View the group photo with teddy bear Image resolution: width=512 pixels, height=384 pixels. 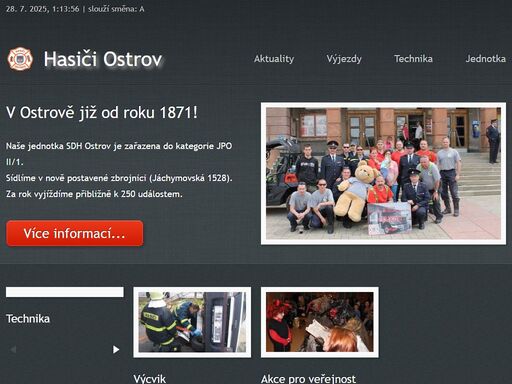coord(383,173)
